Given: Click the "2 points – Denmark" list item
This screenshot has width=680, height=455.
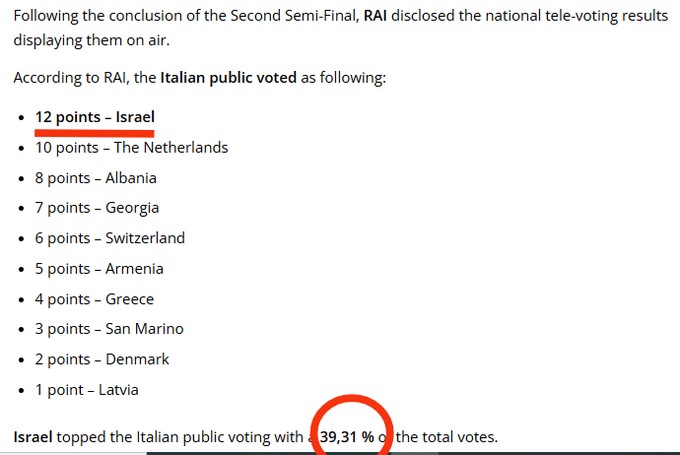Looking at the screenshot, I should pos(102,359).
